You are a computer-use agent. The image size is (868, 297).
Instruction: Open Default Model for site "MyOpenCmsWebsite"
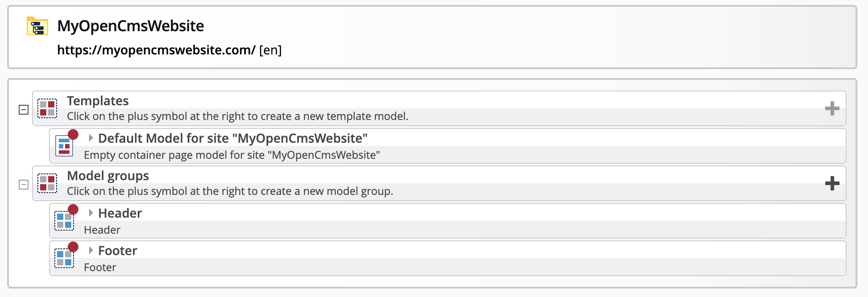pyautogui.click(x=233, y=138)
